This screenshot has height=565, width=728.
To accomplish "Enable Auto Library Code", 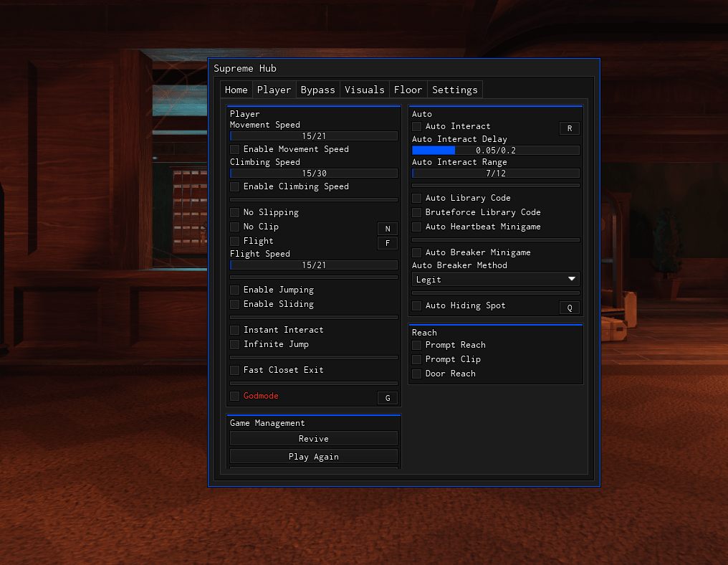I will click(x=417, y=198).
